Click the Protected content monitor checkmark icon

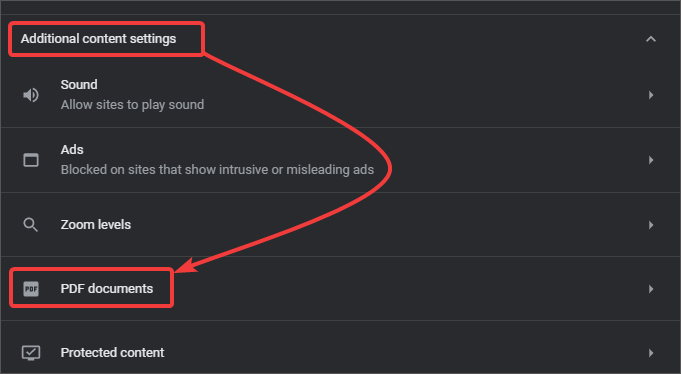(31, 353)
